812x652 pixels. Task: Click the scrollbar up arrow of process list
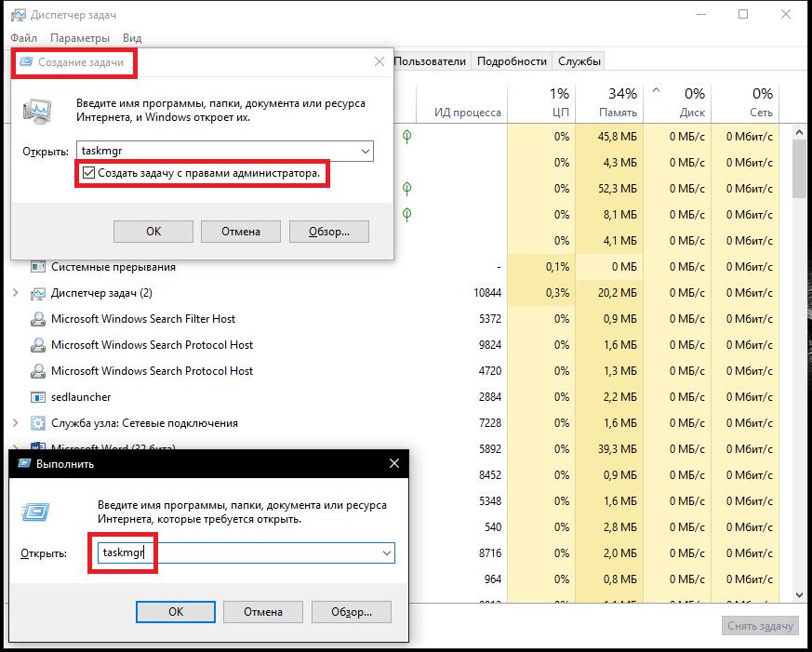(x=799, y=133)
